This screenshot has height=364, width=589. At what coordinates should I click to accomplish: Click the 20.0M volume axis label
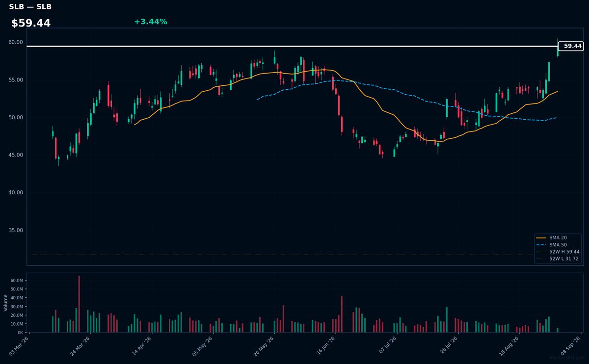coord(17,315)
